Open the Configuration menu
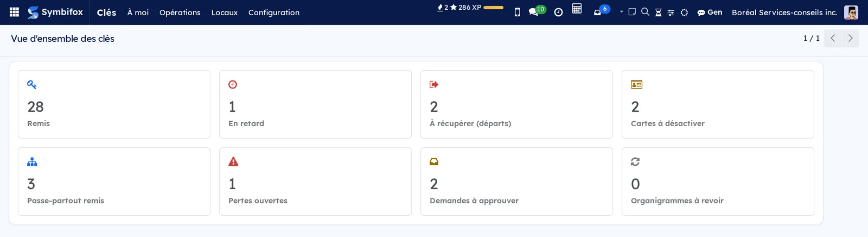This screenshot has height=237, width=868. pos(274,12)
